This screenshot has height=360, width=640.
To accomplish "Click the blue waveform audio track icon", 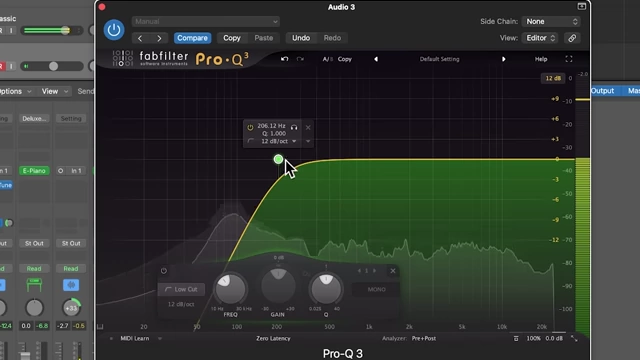I will (71, 285).
